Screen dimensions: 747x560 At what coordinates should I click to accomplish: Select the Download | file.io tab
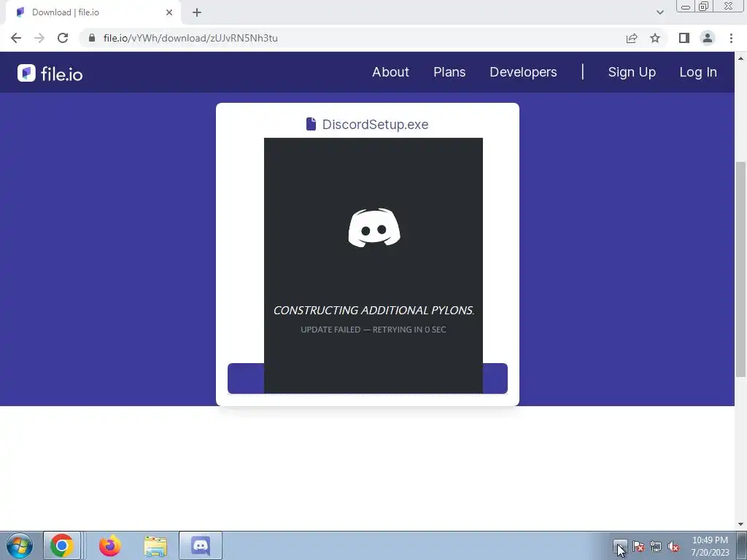pos(93,12)
